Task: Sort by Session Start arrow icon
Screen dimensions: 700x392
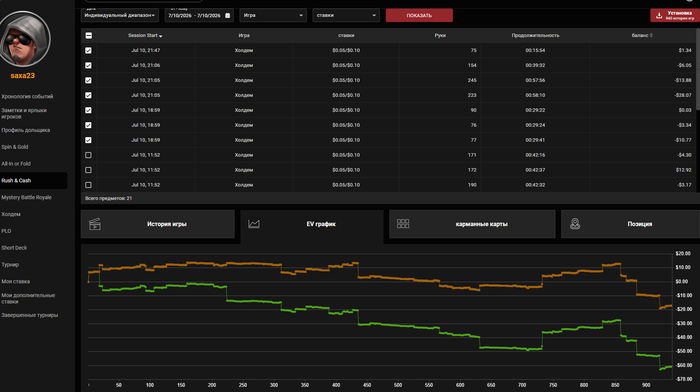Action: coord(161,36)
